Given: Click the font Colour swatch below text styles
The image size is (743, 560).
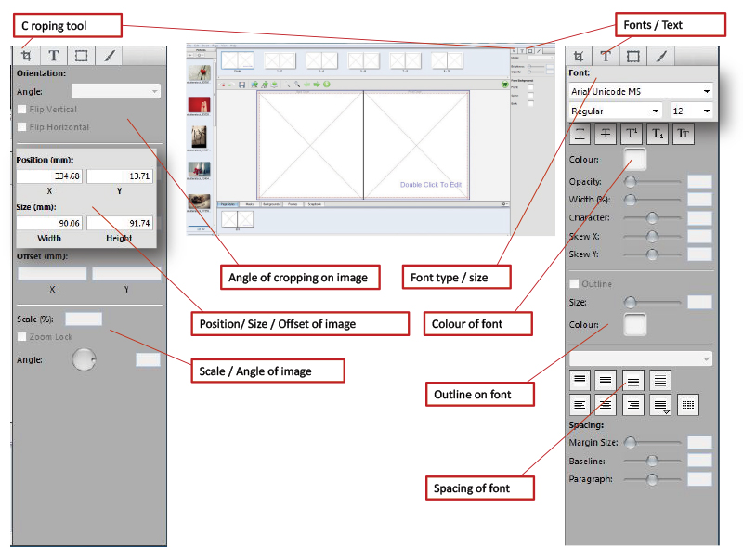Looking at the screenshot, I should click(x=634, y=159).
